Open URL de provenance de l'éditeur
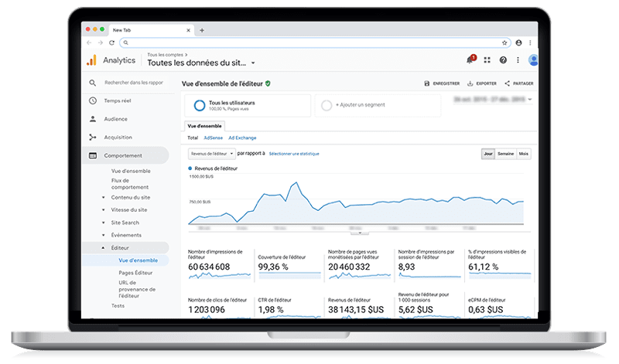Image resolution: width=619 pixels, height=364 pixels. [137, 289]
